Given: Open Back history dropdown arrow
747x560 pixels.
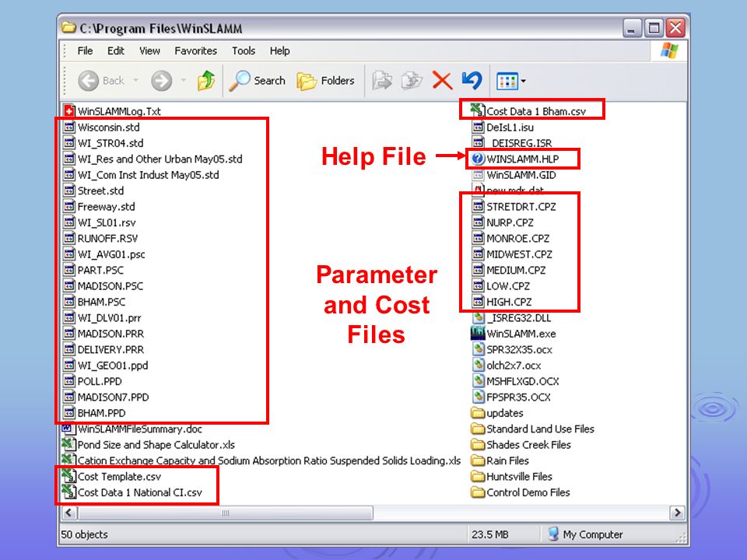Looking at the screenshot, I should click(135, 80).
